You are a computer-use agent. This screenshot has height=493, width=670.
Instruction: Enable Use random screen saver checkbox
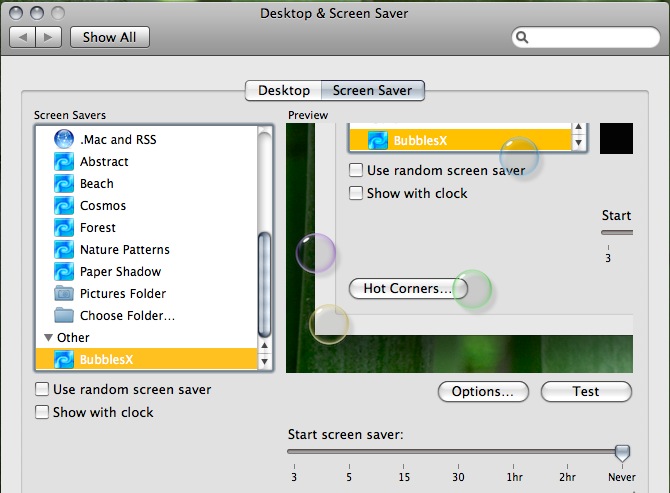click(42, 389)
